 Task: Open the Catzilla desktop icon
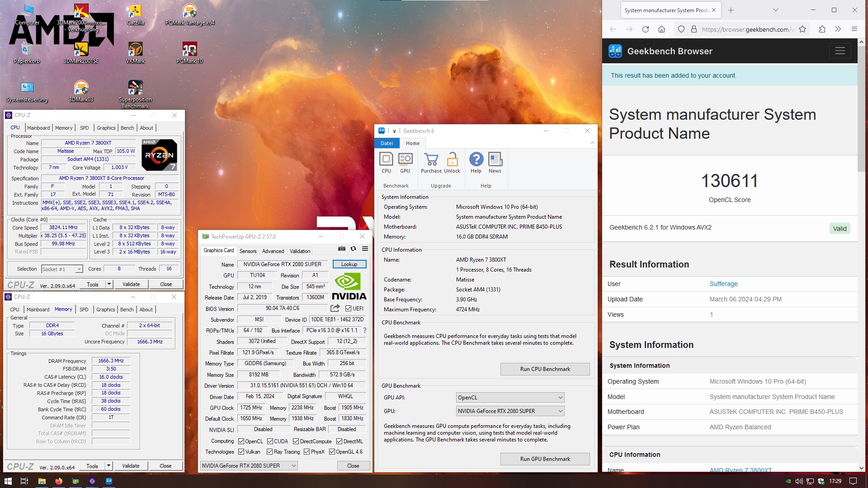(135, 14)
